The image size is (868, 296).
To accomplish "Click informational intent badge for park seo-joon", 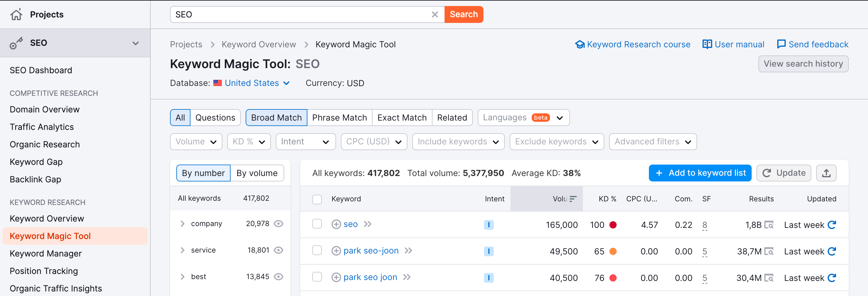I will pyautogui.click(x=489, y=251).
